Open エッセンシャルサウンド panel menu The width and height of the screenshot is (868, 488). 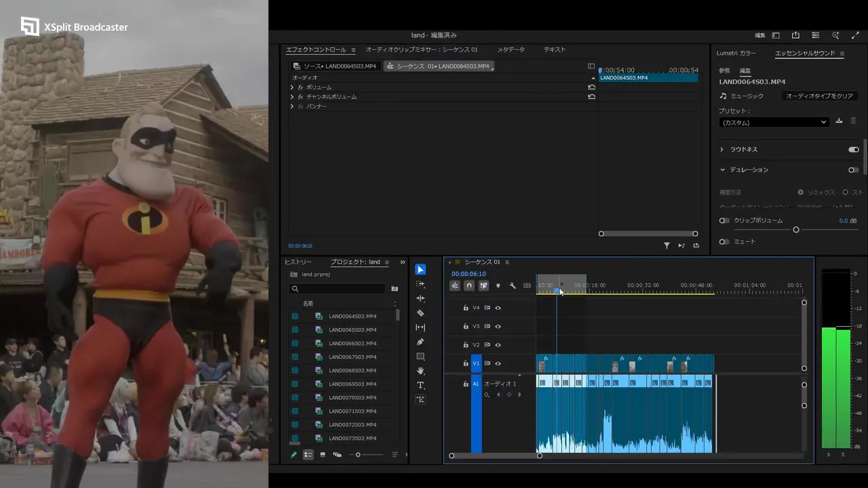tap(842, 54)
